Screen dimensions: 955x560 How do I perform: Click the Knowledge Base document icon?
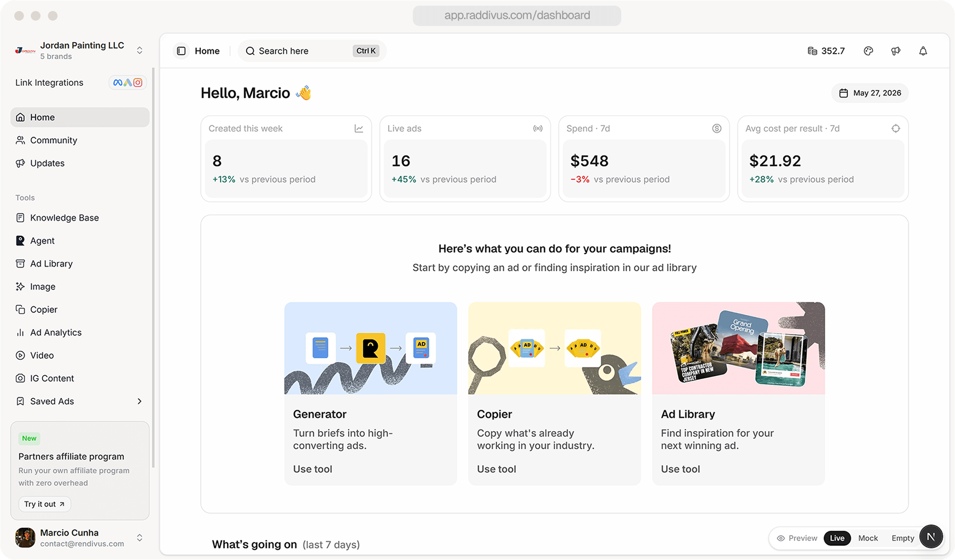point(20,218)
